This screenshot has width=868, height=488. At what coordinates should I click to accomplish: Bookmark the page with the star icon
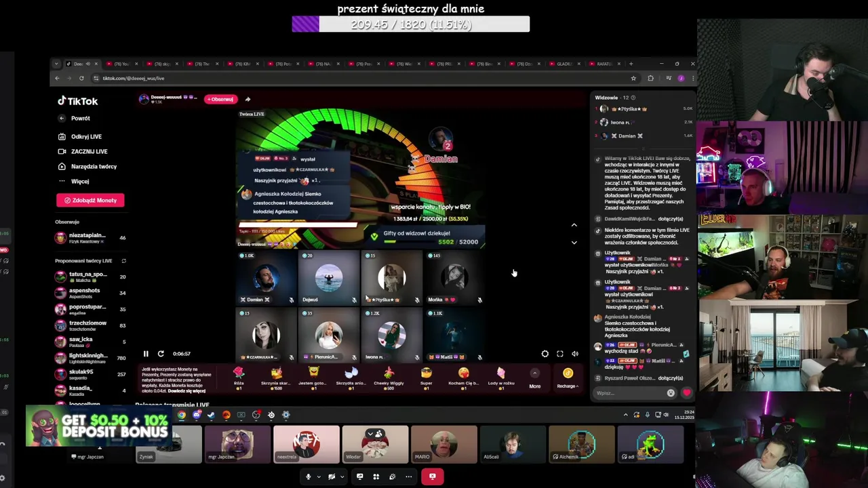click(633, 78)
